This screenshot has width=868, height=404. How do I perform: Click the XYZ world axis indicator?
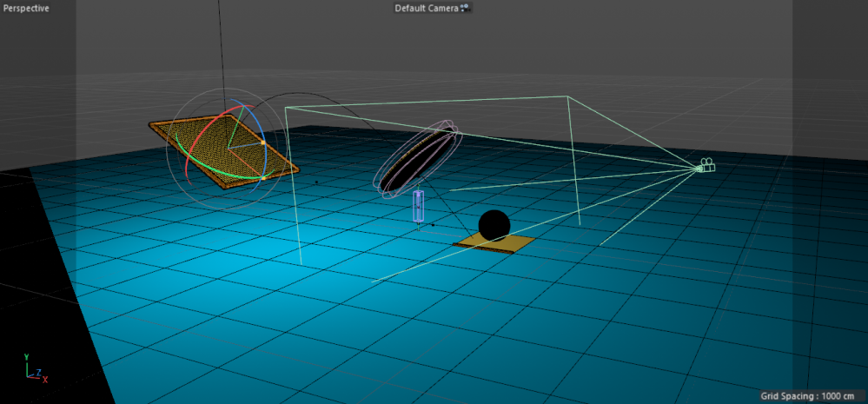click(x=35, y=368)
